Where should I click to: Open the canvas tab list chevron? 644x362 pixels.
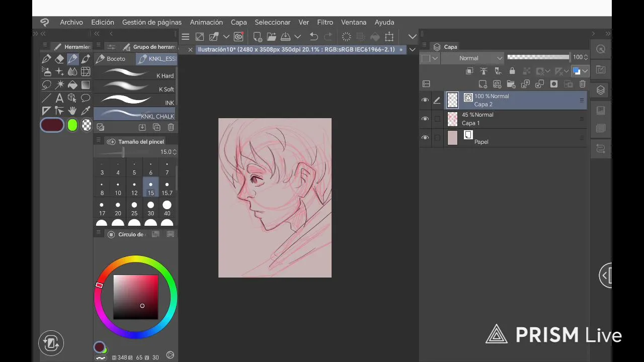click(413, 49)
